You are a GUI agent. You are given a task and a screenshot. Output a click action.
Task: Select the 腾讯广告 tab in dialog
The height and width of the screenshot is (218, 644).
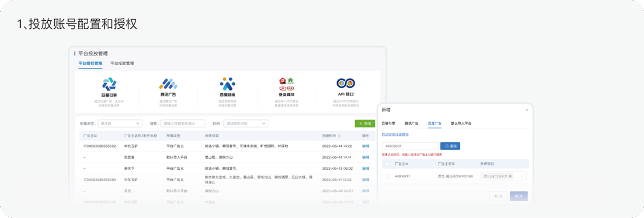click(x=411, y=123)
